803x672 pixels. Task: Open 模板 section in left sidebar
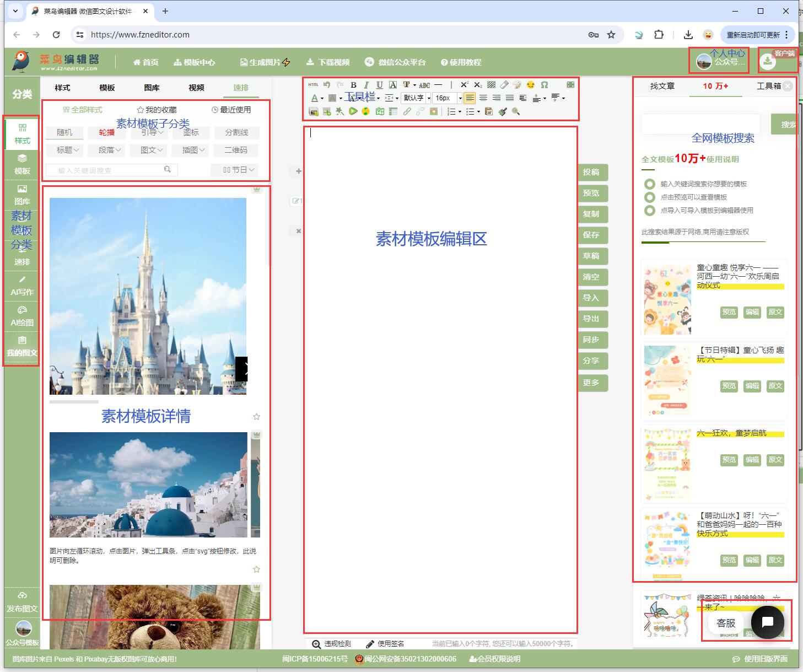click(22, 164)
